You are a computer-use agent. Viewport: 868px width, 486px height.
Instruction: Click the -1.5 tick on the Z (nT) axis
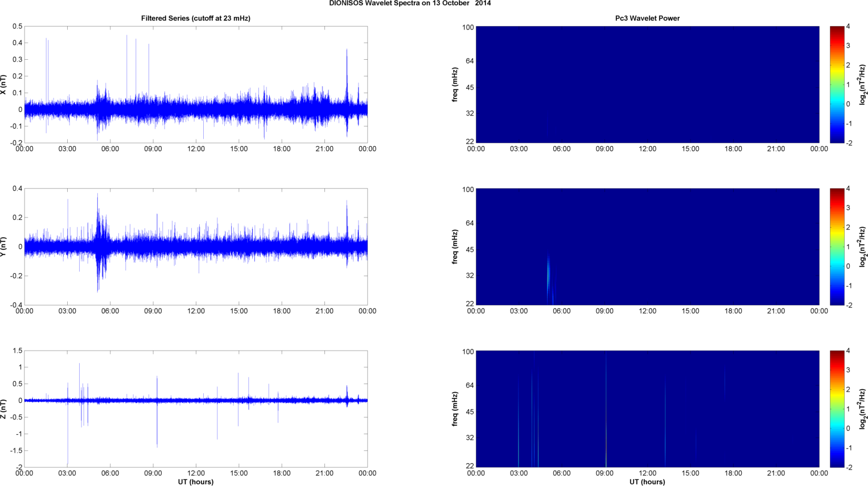click(x=16, y=450)
